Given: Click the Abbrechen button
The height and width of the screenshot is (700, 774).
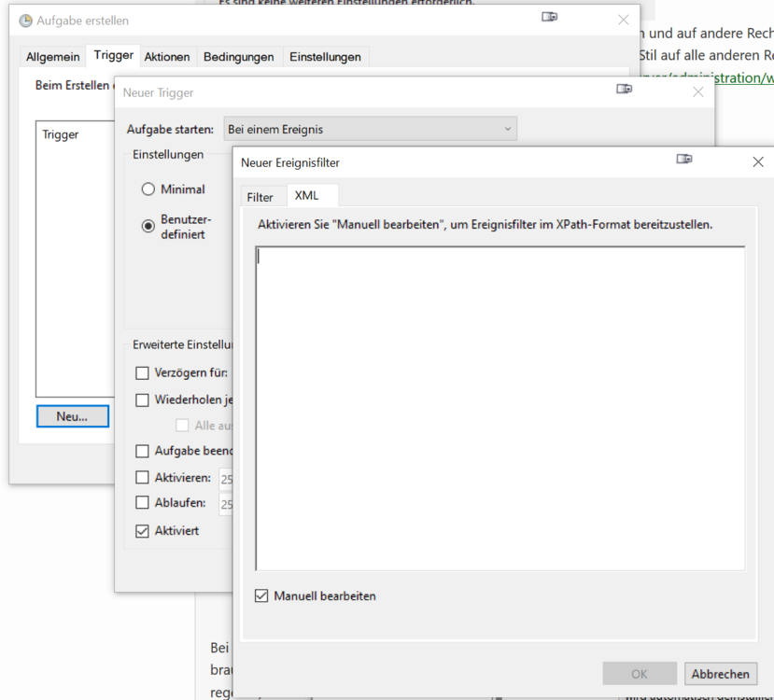Looking at the screenshot, I should tap(720, 674).
